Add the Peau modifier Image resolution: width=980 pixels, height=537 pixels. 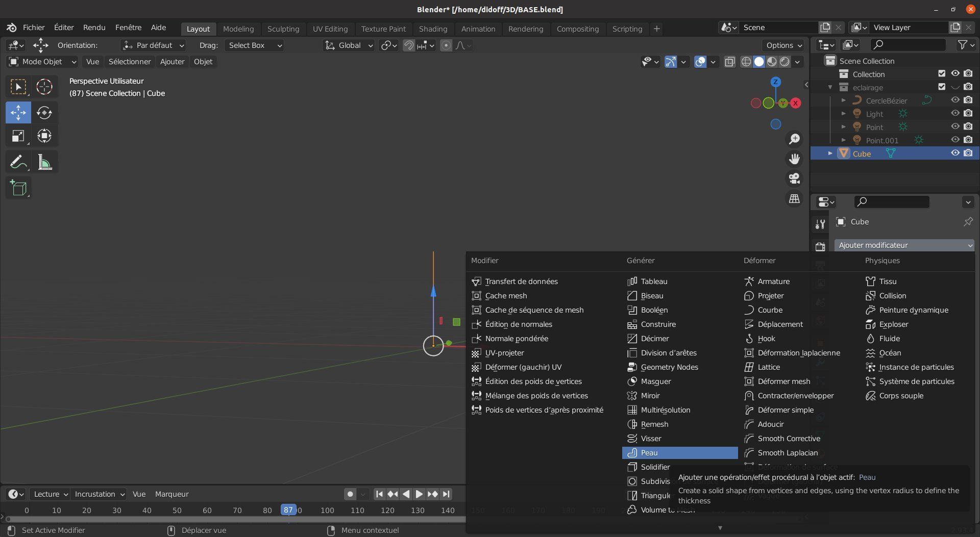[680, 453]
